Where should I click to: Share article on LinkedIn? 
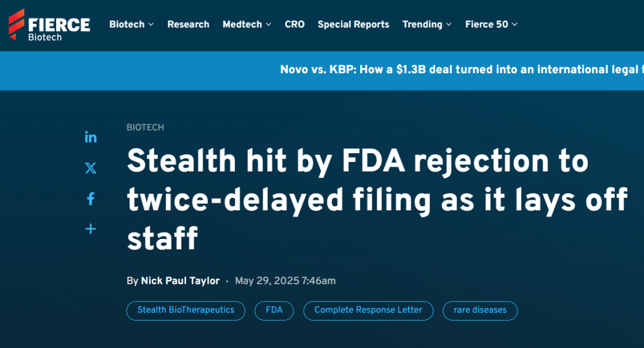tap(91, 138)
